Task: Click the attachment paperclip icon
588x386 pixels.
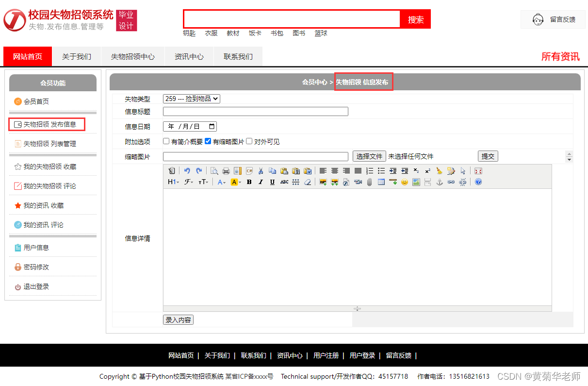Action: click(369, 181)
